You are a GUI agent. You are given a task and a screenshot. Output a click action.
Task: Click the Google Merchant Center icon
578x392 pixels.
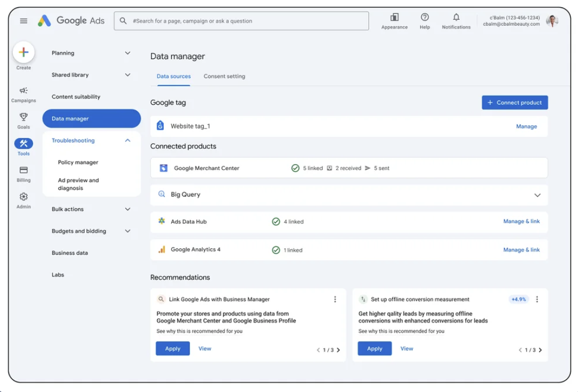(x=163, y=168)
